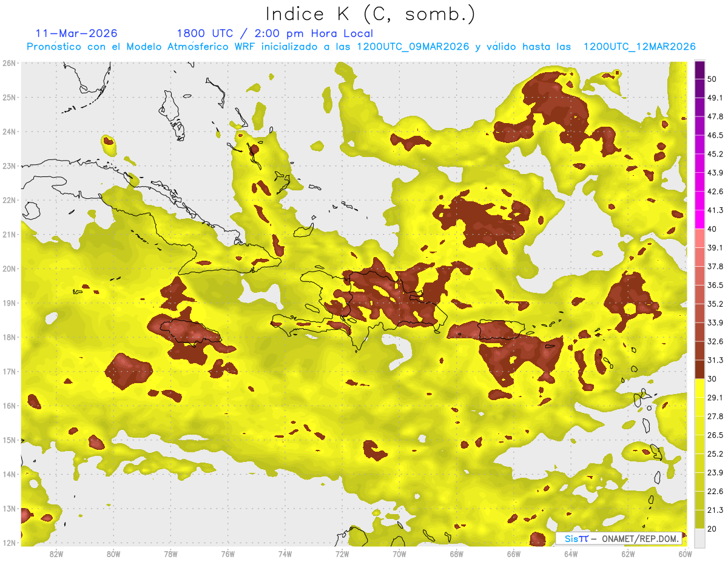Select the "17N" latitude label
The height and width of the screenshot is (562, 728).
coord(10,372)
